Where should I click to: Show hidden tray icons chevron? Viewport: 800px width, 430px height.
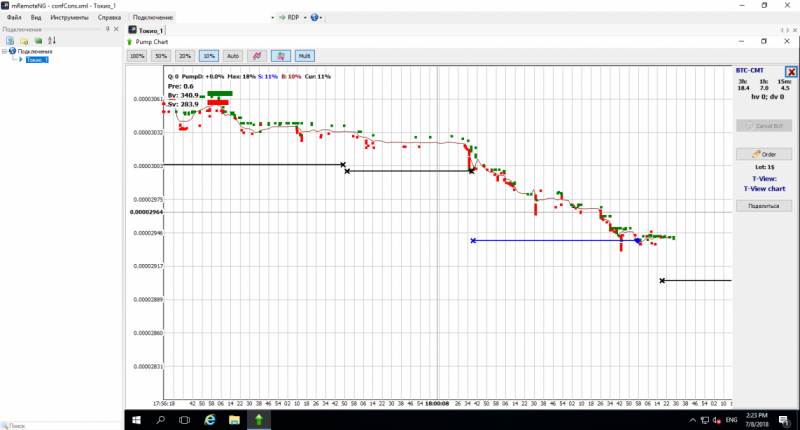click(692, 420)
